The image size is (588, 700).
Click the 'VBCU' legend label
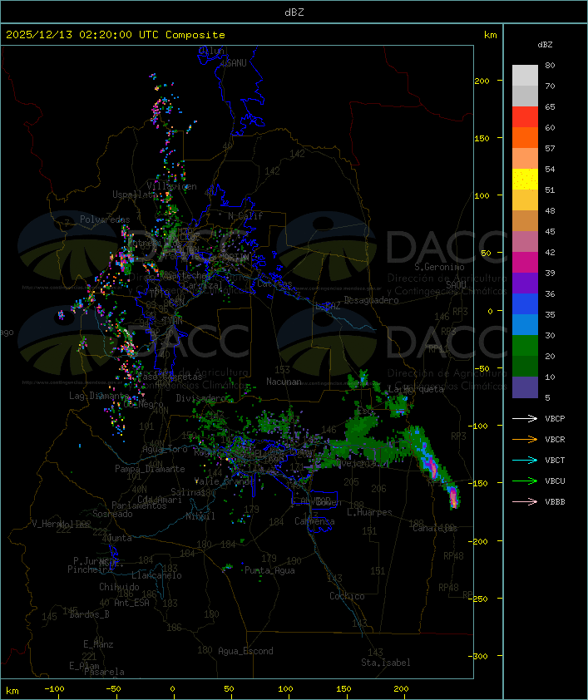[555, 481]
